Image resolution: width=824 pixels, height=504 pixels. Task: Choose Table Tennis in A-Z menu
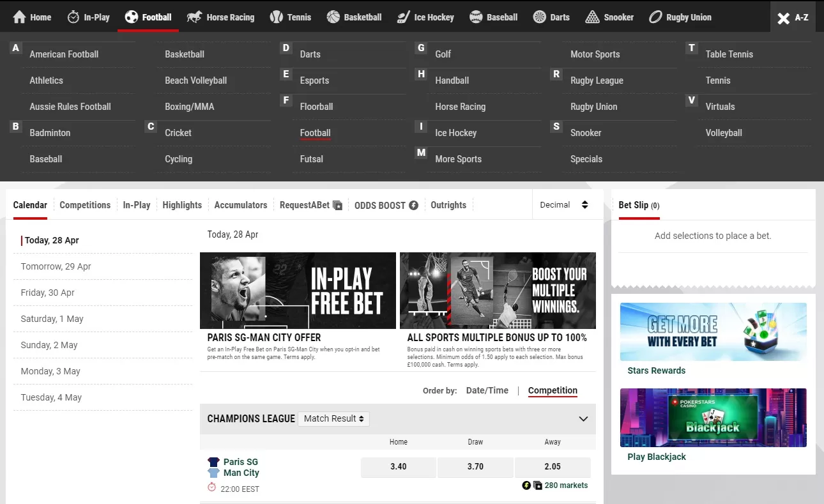(729, 54)
